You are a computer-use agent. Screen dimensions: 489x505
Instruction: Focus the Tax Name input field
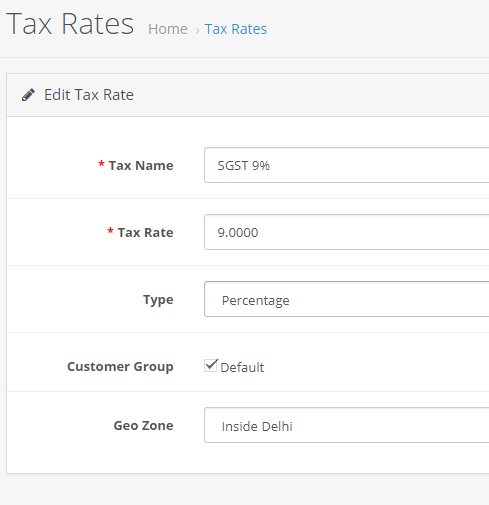346,165
